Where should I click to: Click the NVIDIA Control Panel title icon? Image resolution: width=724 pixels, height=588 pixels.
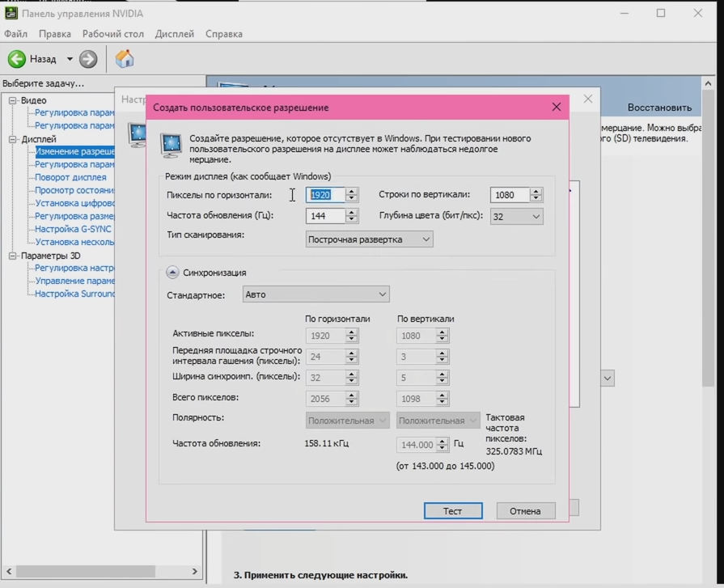click(x=11, y=13)
